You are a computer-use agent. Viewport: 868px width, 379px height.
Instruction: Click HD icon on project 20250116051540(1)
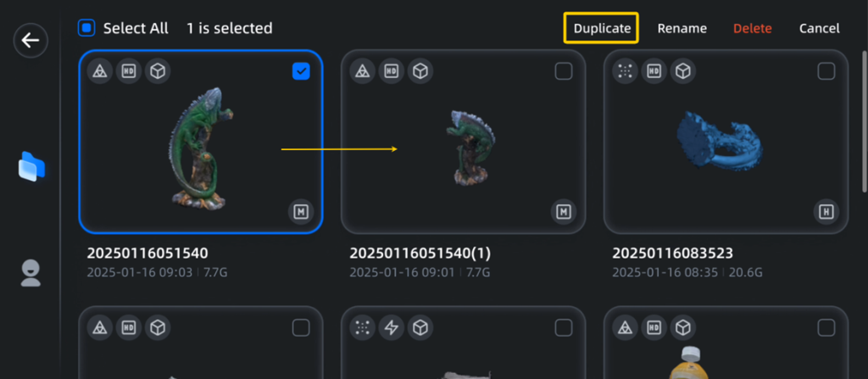390,71
